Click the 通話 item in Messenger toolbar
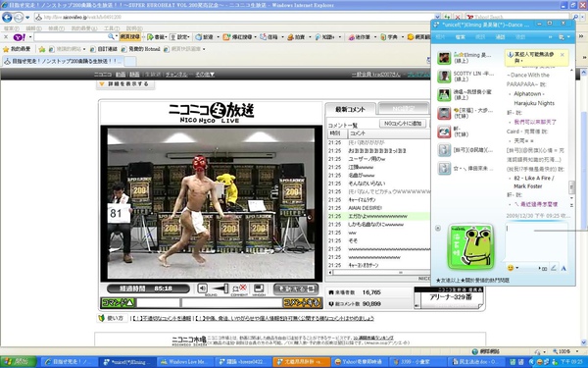This screenshot has width=588, height=368. coord(500,37)
